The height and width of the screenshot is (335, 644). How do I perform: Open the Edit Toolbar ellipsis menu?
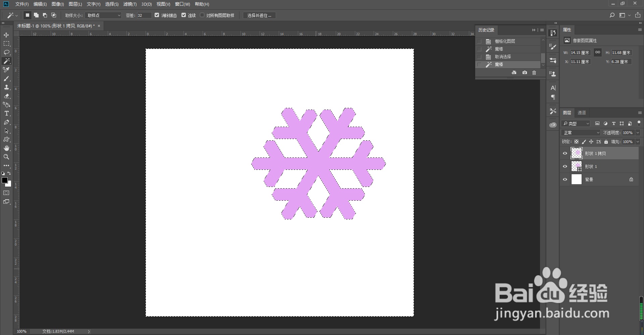6,165
